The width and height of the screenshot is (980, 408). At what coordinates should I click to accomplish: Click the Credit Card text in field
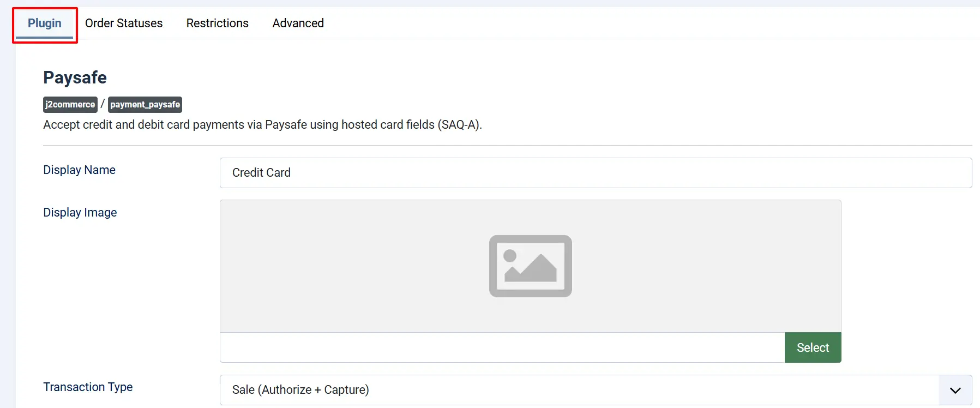coord(261,172)
